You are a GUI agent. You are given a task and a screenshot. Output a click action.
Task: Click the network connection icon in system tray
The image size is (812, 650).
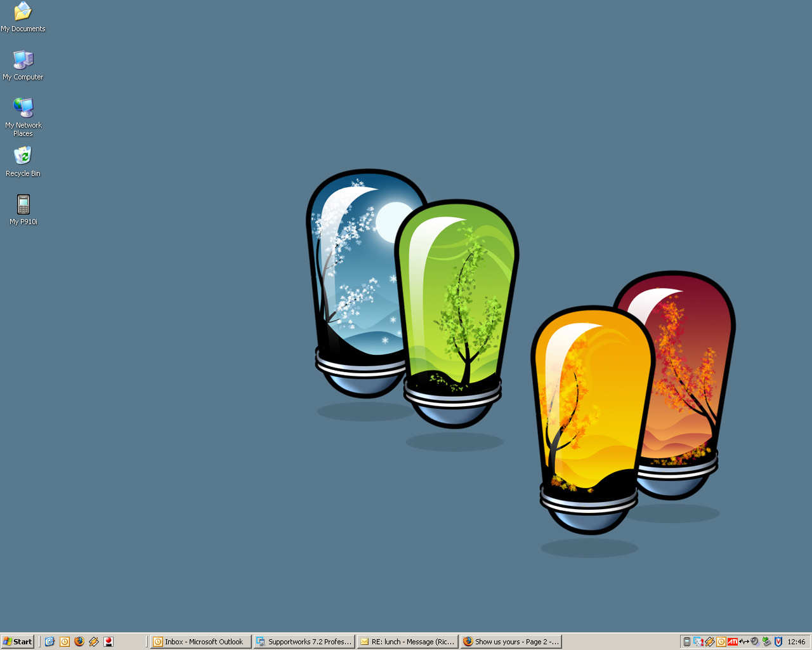pyautogui.click(x=698, y=642)
